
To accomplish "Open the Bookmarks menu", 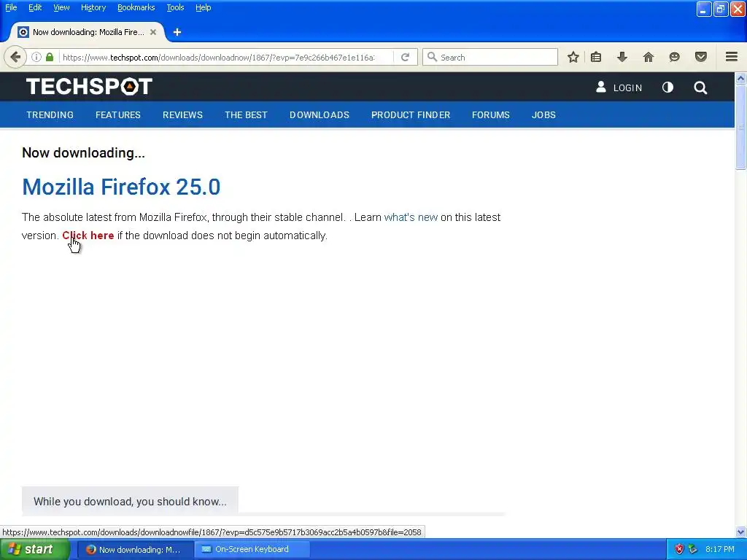I will pyautogui.click(x=136, y=7).
